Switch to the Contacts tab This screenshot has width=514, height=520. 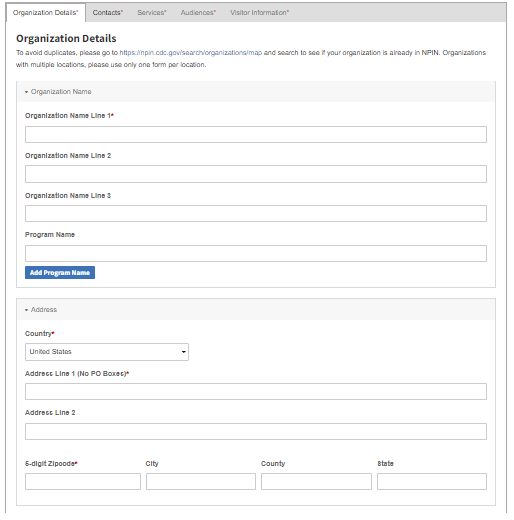107,13
